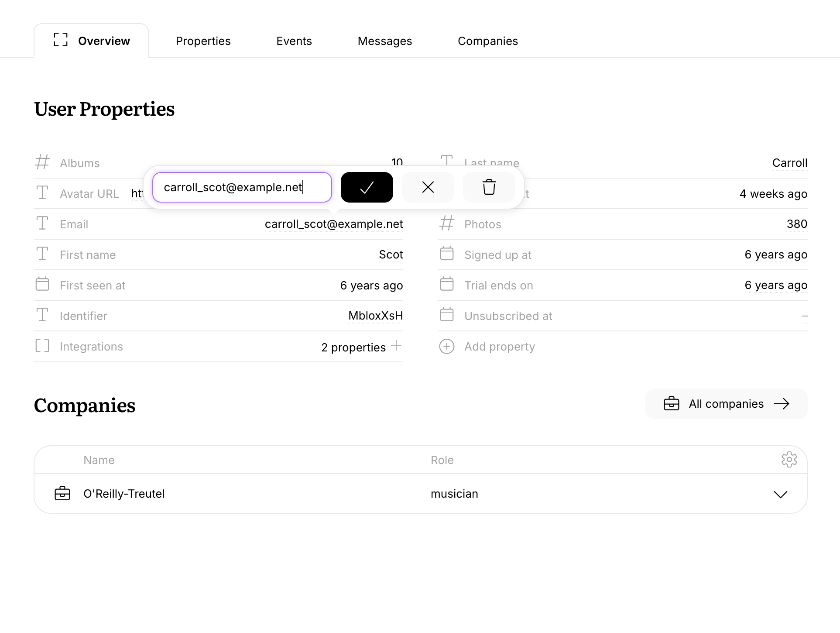Click the Email text type icon
Image resolution: width=840 pixels, height=633 pixels.
[42, 223]
